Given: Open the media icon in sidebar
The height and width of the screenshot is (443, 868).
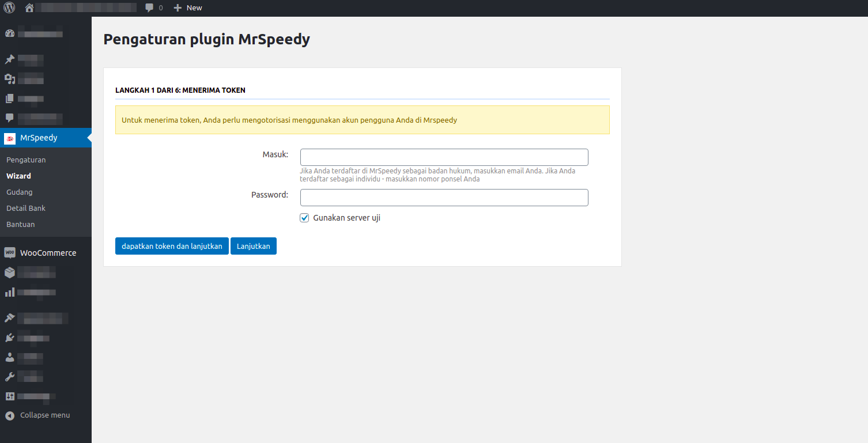Looking at the screenshot, I should point(10,79).
